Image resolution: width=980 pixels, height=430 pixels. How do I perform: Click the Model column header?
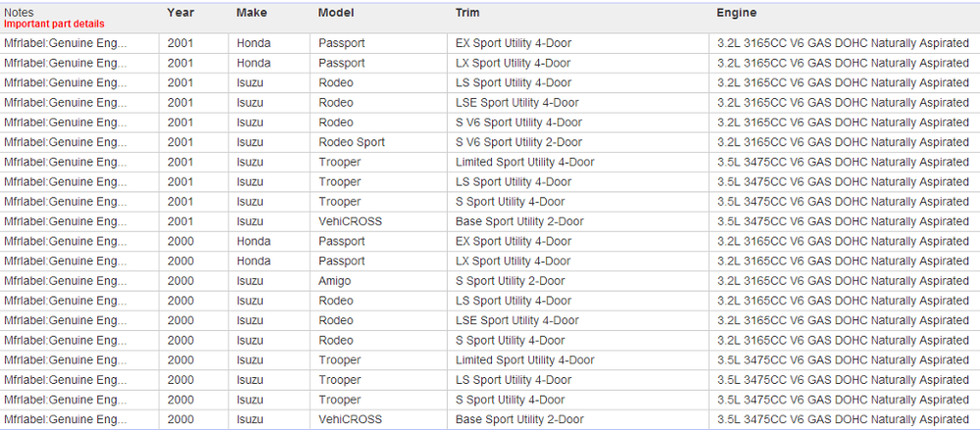click(335, 13)
